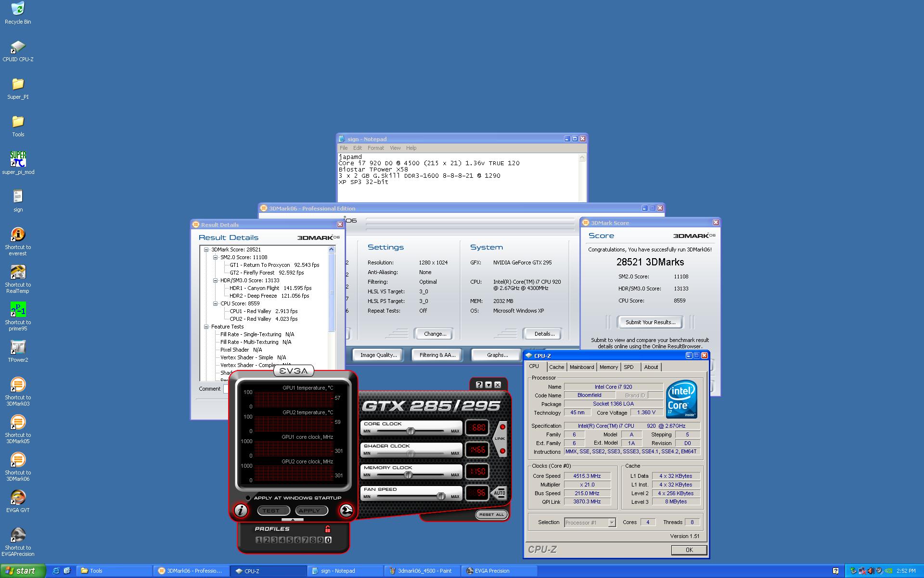This screenshot has height=578, width=924.
Task: Click the EVGA Precision help question mark
Action: [x=479, y=385]
